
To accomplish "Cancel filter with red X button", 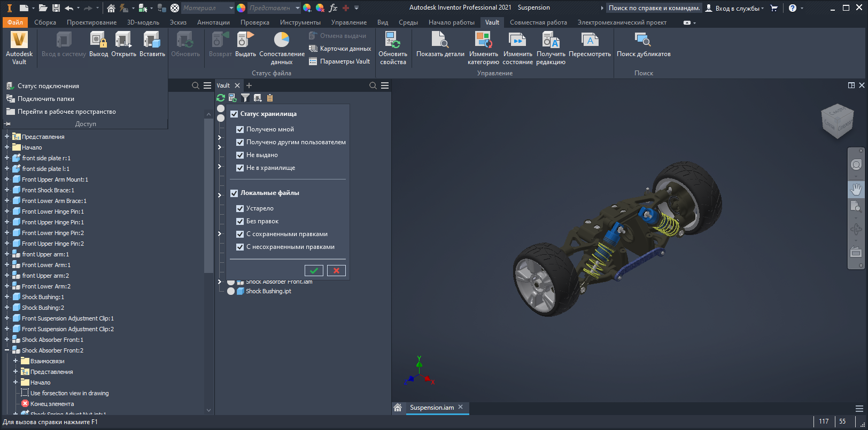I will coord(336,270).
